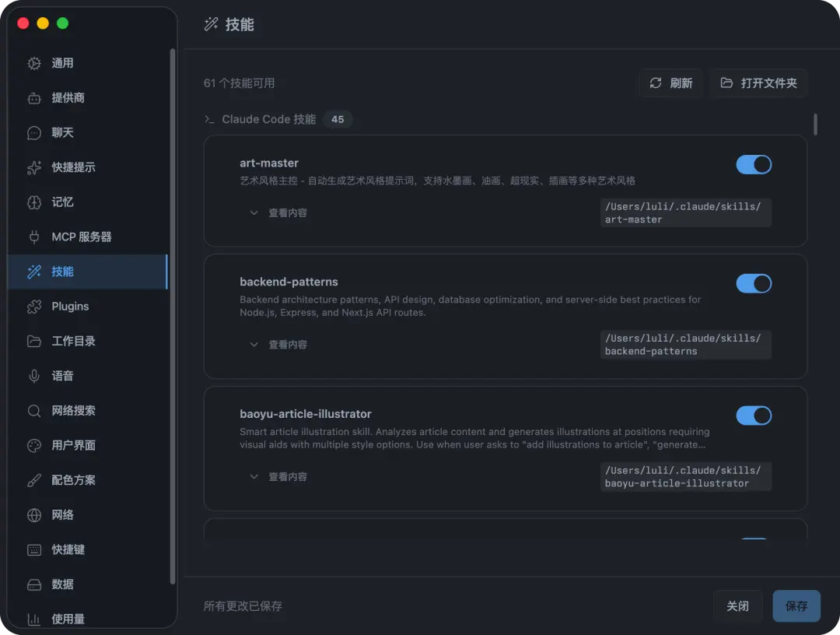Disable the art-master skill toggle
Viewport: 840px width, 635px height.
pos(754,164)
